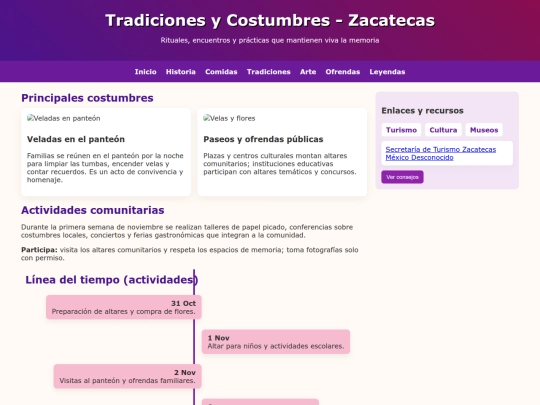
Task: Open the Inicio navigation link
Action: [145, 72]
